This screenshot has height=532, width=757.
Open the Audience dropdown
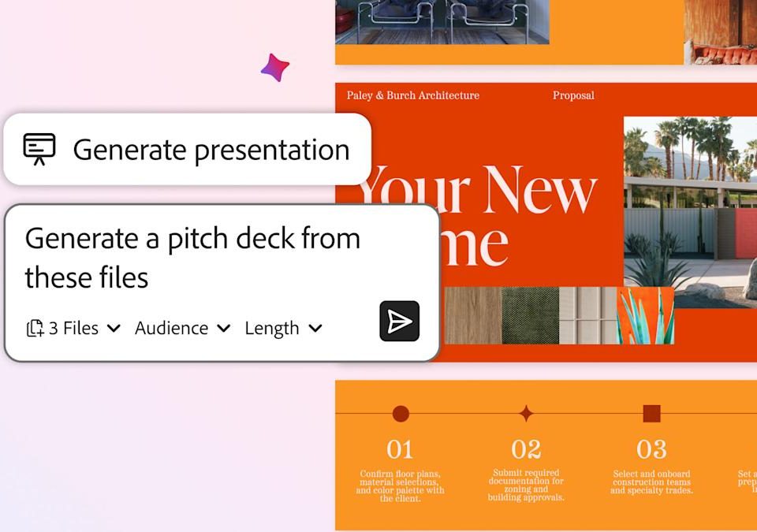(x=182, y=329)
